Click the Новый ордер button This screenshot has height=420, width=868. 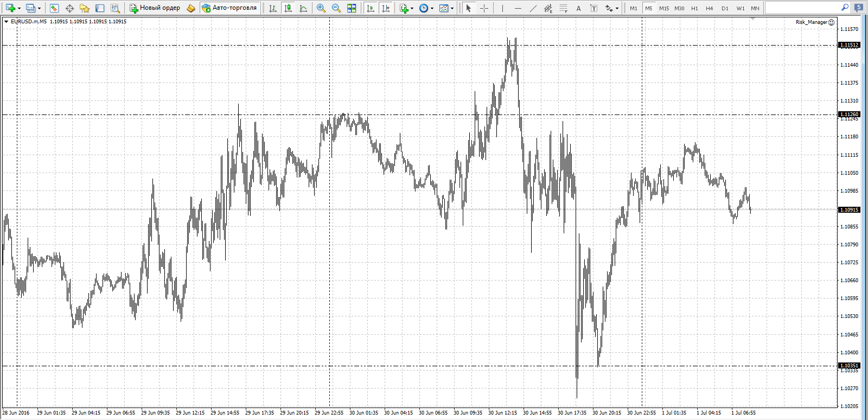(x=155, y=8)
